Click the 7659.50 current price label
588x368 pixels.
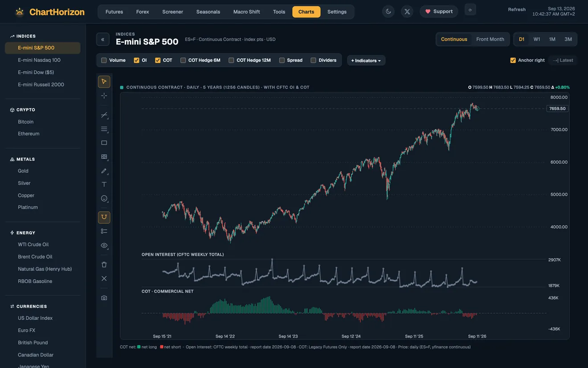tap(557, 108)
